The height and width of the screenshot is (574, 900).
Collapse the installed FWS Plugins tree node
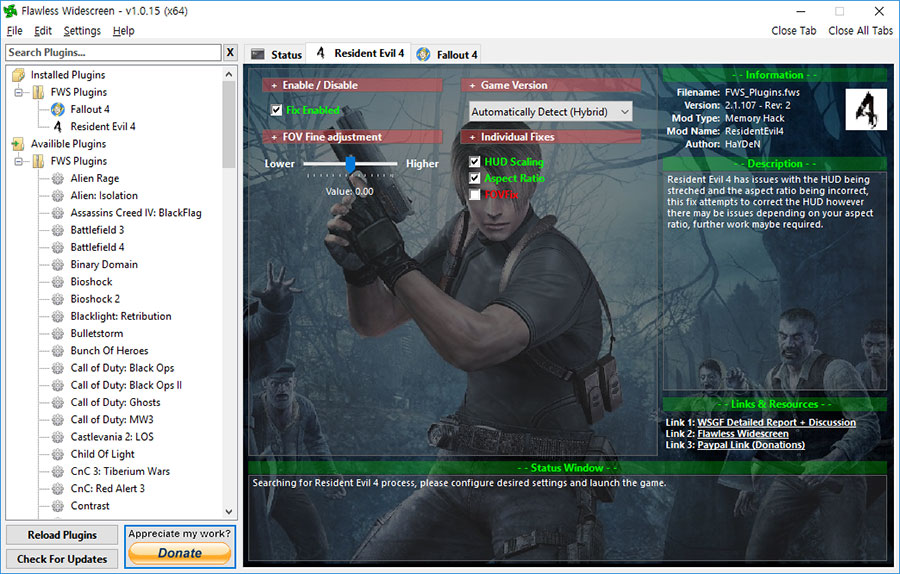[x=19, y=92]
